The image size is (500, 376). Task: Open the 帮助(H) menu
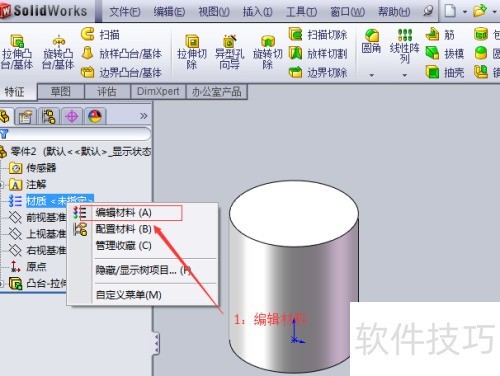[x=394, y=12]
